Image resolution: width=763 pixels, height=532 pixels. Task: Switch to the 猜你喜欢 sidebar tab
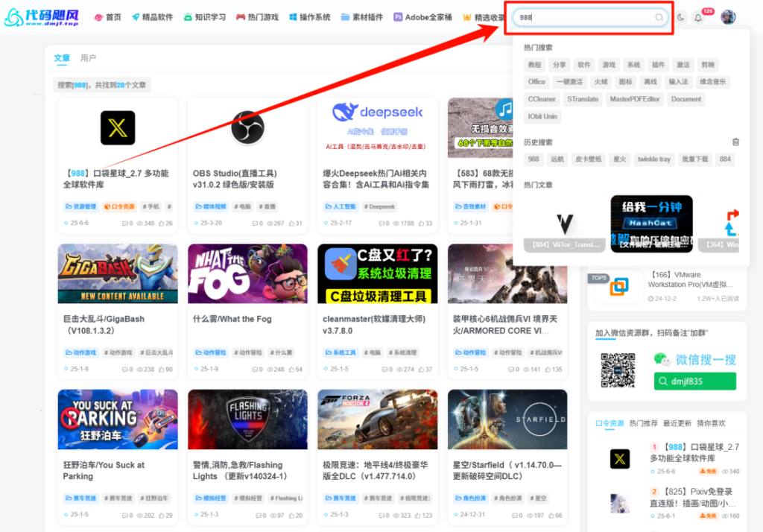(711, 423)
